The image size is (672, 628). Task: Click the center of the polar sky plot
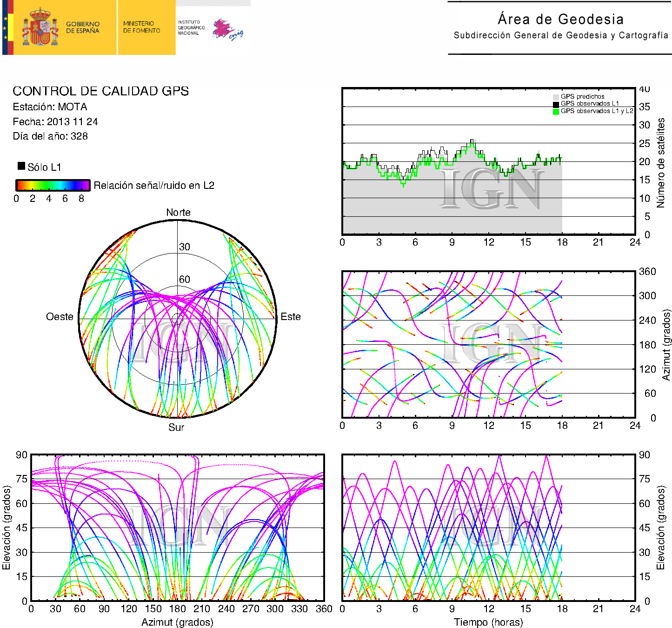point(177,319)
